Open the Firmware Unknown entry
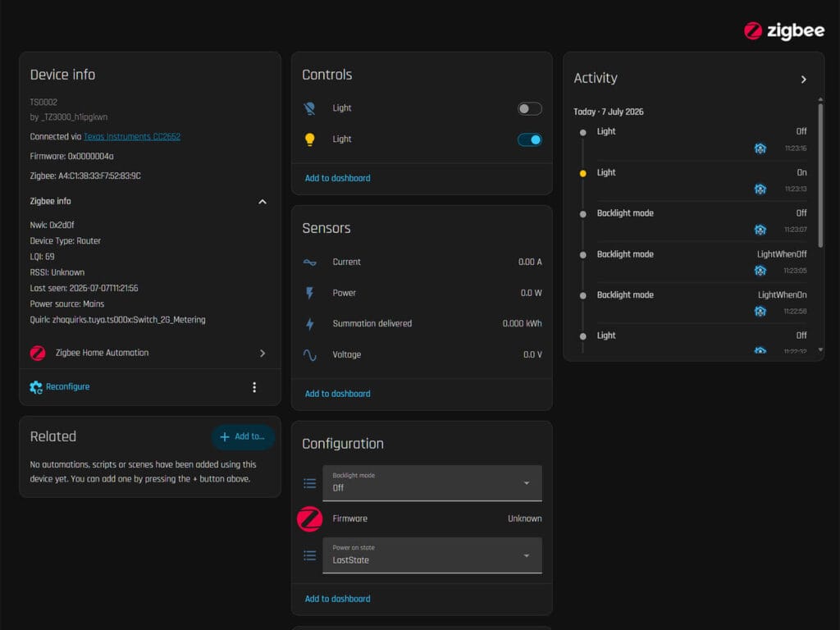840x630 pixels. 422,519
